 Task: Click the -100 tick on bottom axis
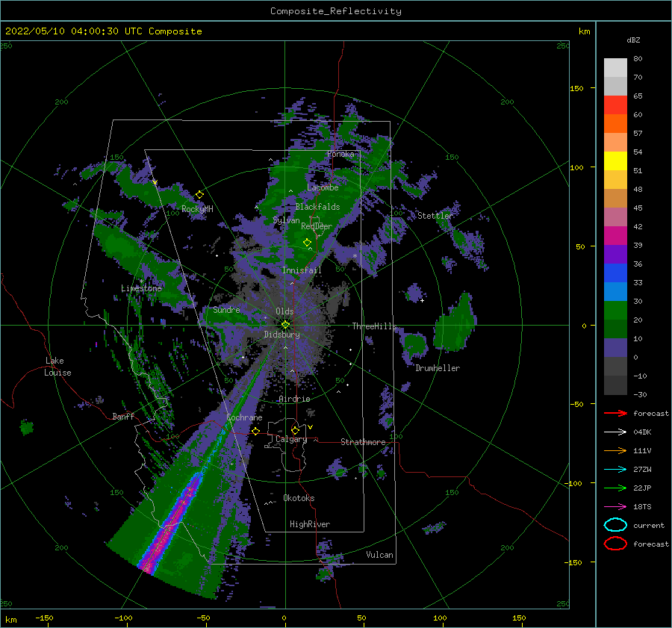click(x=123, y=618)
